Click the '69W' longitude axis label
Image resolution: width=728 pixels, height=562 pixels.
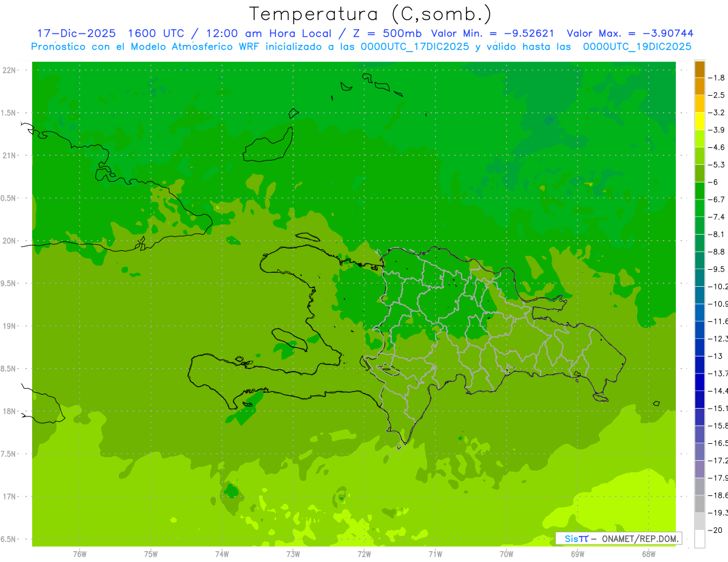[578, 554]
